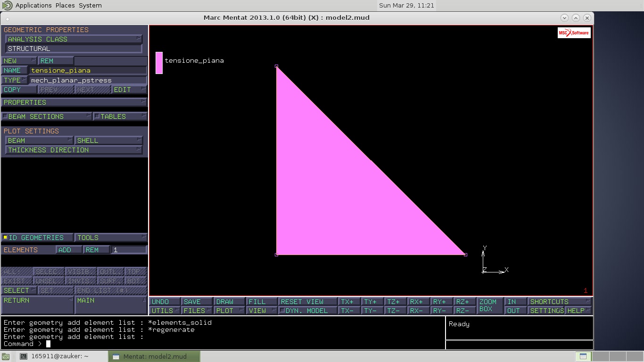Click REM next to NEW
This screenshot has height=362, width=644.
point(56,61)
